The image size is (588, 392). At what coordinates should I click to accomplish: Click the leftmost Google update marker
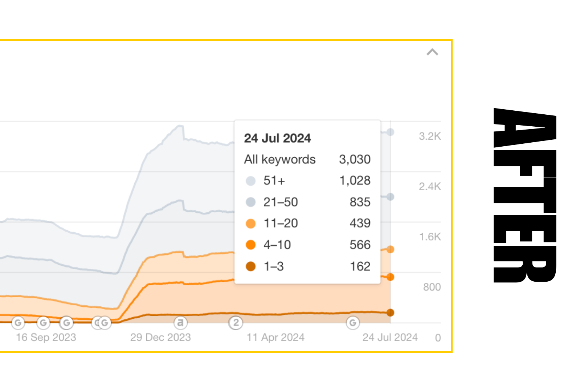(18, 322)
